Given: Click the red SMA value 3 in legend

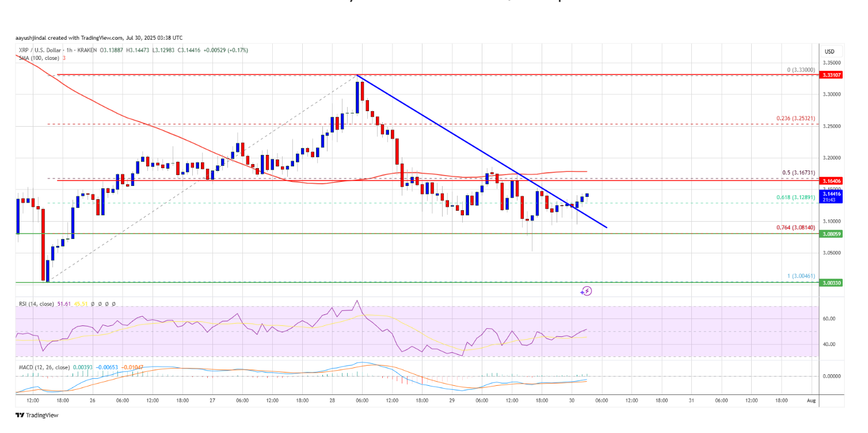Looking at the screenshot, I should pos(64,58).
